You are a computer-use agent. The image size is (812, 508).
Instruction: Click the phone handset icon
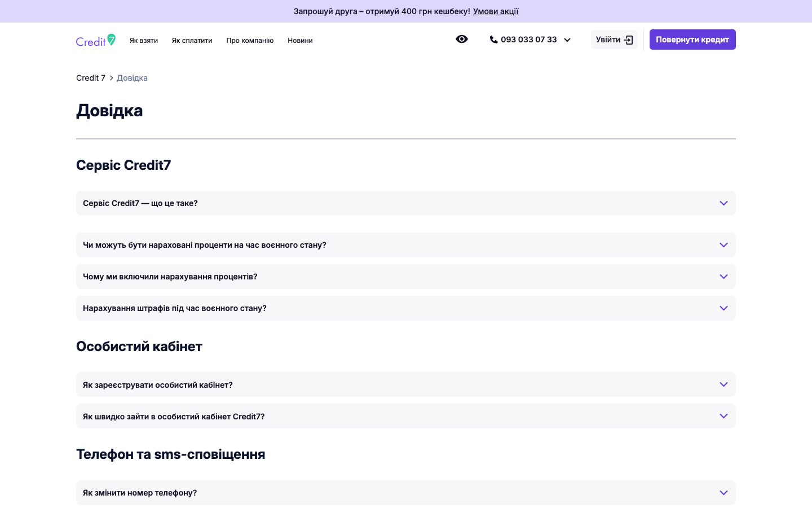coord(493,40)
